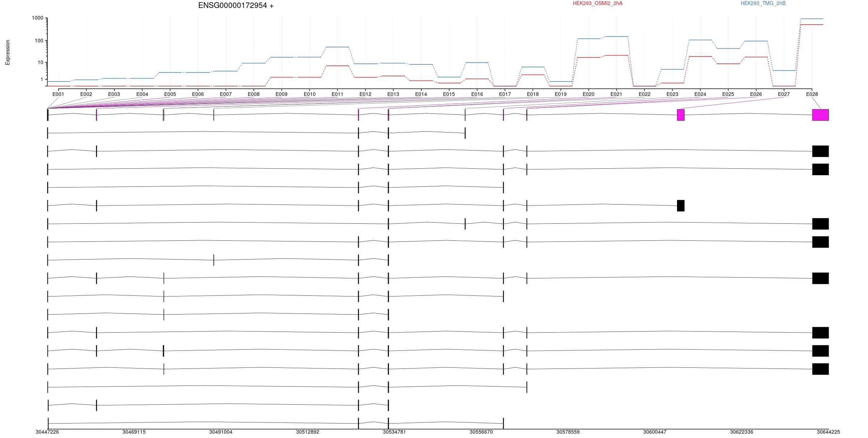The width and height of the screenshot is (868, 438).
Task: Click exon label E010
Action: point(310,94)
